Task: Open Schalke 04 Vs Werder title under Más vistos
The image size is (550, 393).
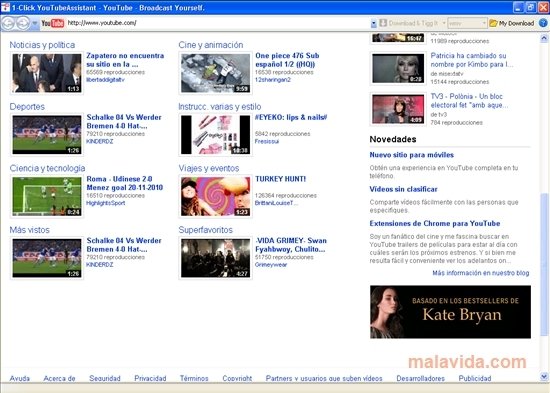Action: (124, 245)
